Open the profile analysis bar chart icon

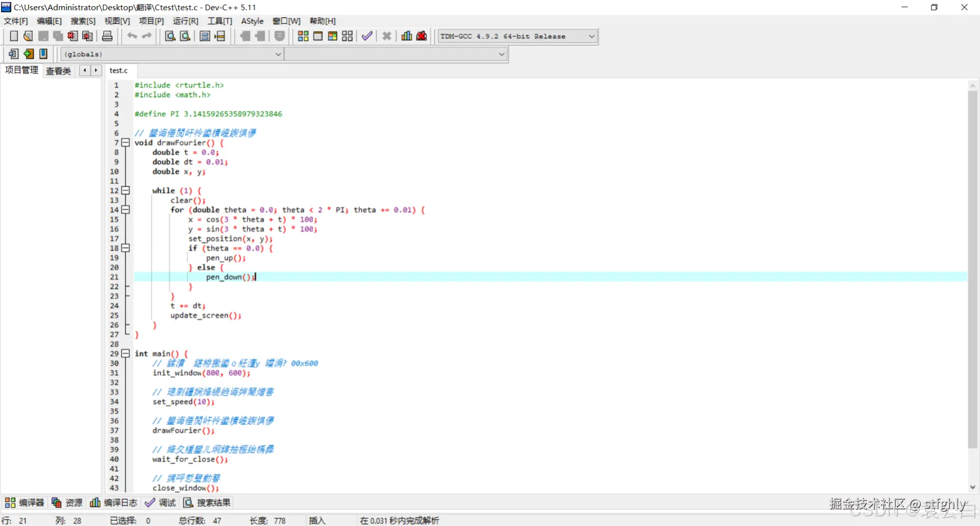coord(407,36)
